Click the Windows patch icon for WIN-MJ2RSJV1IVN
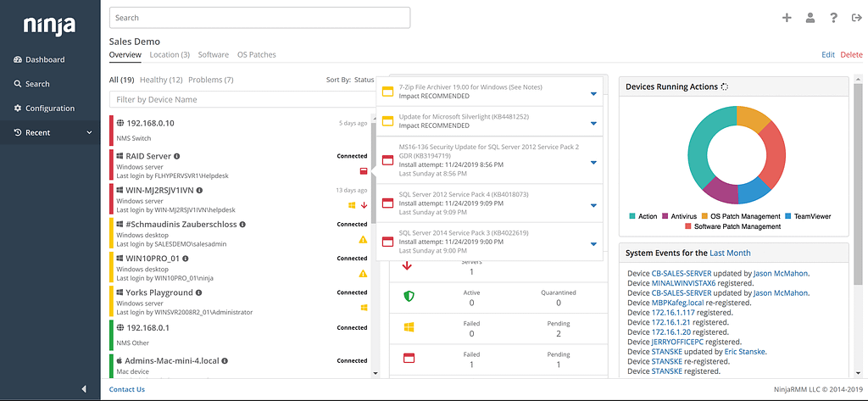This screenshot has width=868, height=401. (352, 205)
